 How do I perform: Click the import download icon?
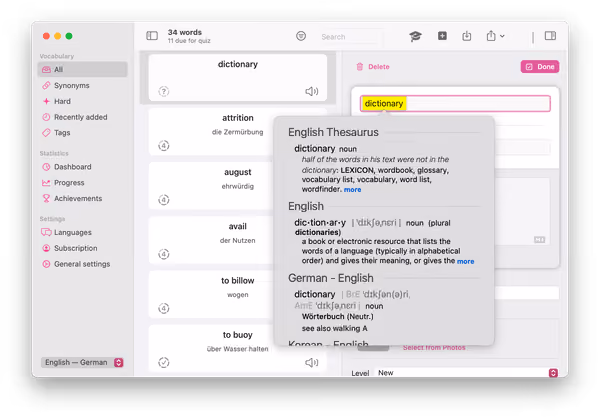click(x=466, y=36)
